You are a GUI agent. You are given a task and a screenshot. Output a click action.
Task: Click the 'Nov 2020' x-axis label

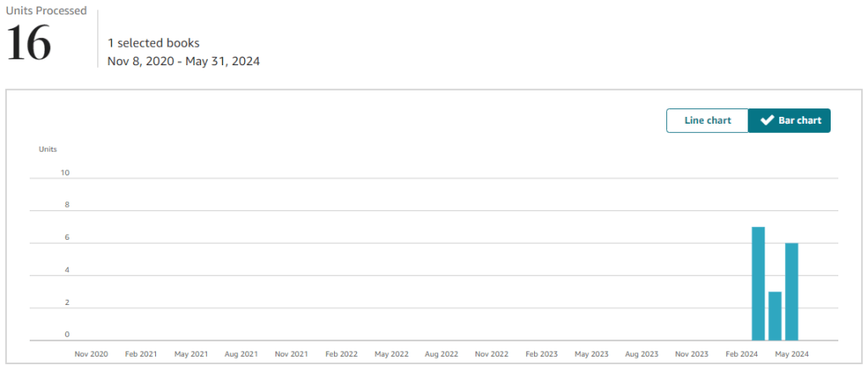click(92, 354)
